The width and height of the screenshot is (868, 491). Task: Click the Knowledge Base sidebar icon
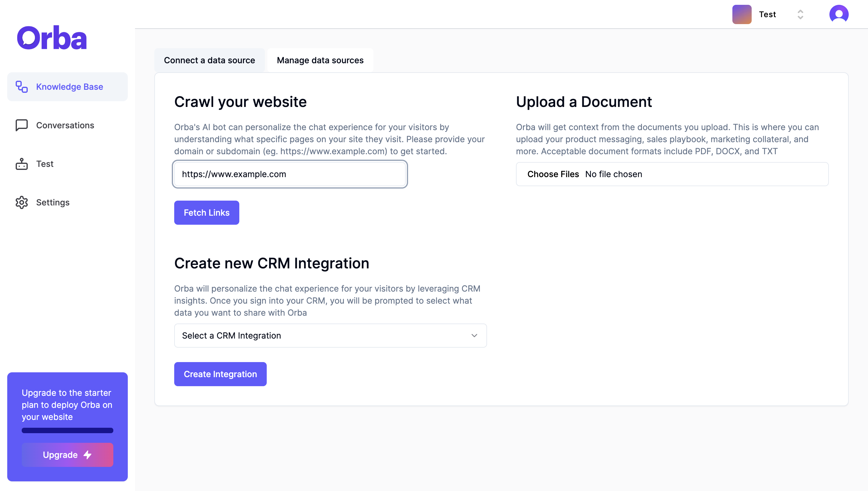[22, 87]
